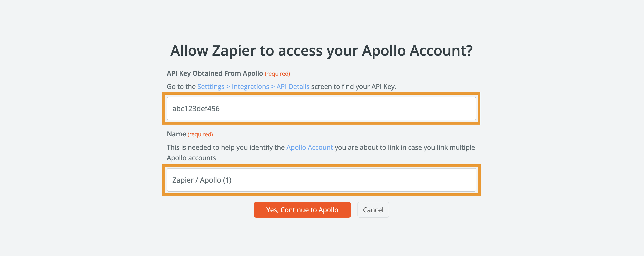Open the Setttings > Integrations > API Details link
The image size is (644, 256).
click(x=253, y=87)
